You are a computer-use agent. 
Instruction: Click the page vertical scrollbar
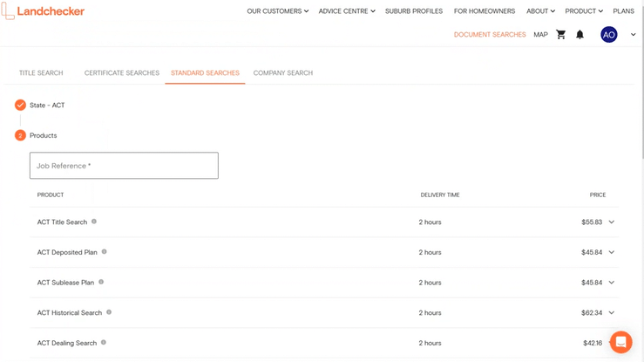[x=642, y=79]
